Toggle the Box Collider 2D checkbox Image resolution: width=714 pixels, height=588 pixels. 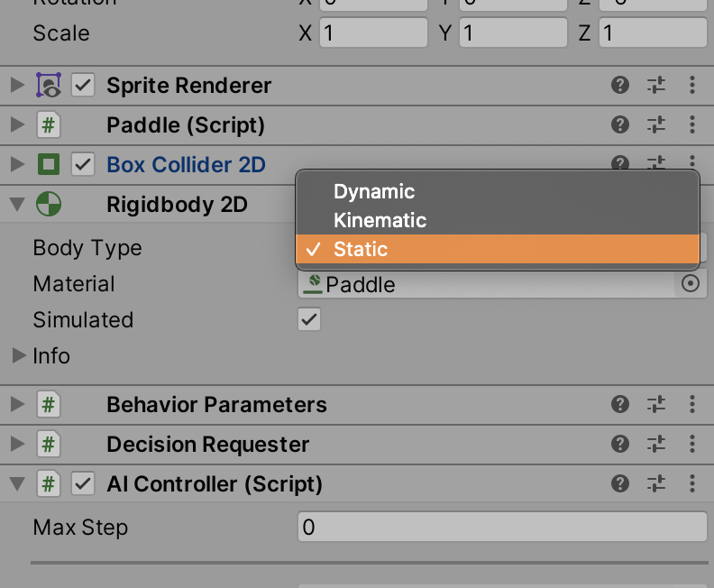pos(83,165)
